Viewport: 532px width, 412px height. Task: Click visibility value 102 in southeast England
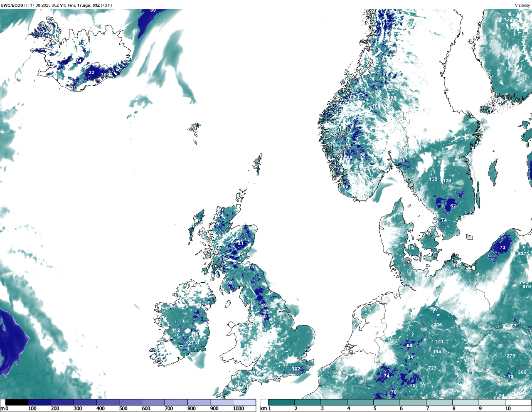[x=296, y=369]
